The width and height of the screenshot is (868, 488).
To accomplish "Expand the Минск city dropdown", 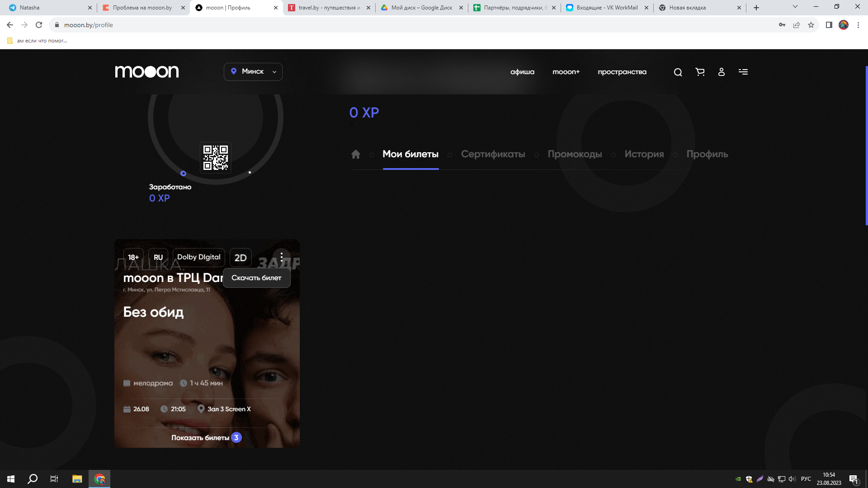I will coord(253,72).
